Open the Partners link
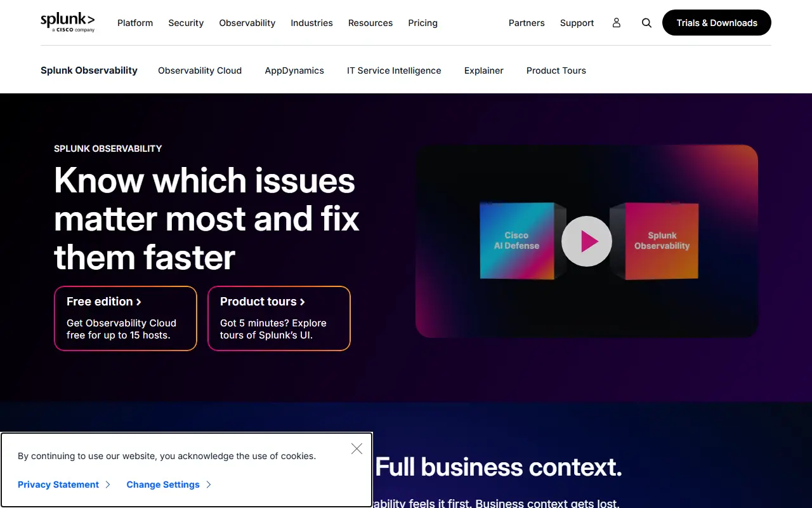This screenshot has width=812, height=508. [527, 23]
